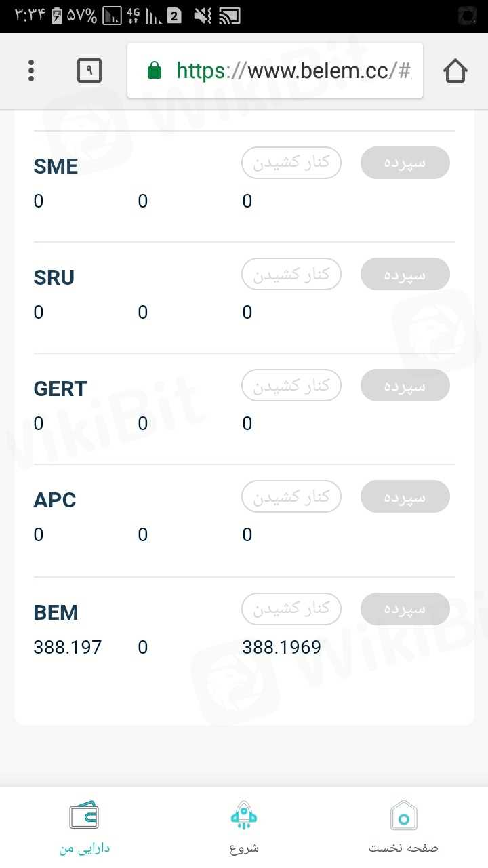The width and height of the screenshot is (488, 868).
Task: Open the browser three-dot menu
Action: click(x=31, y=71)
